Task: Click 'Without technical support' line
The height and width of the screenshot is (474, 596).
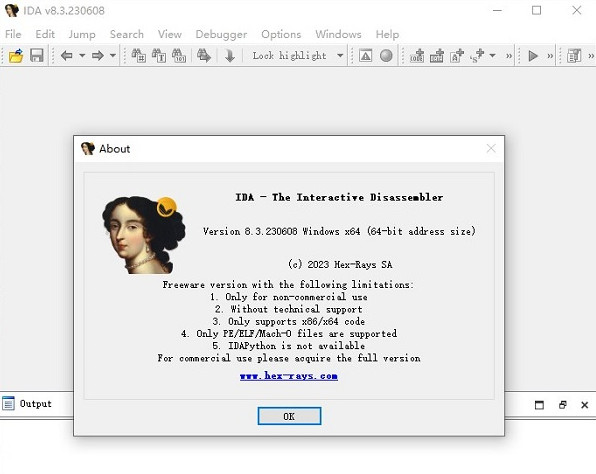Action: pos(288,309)
